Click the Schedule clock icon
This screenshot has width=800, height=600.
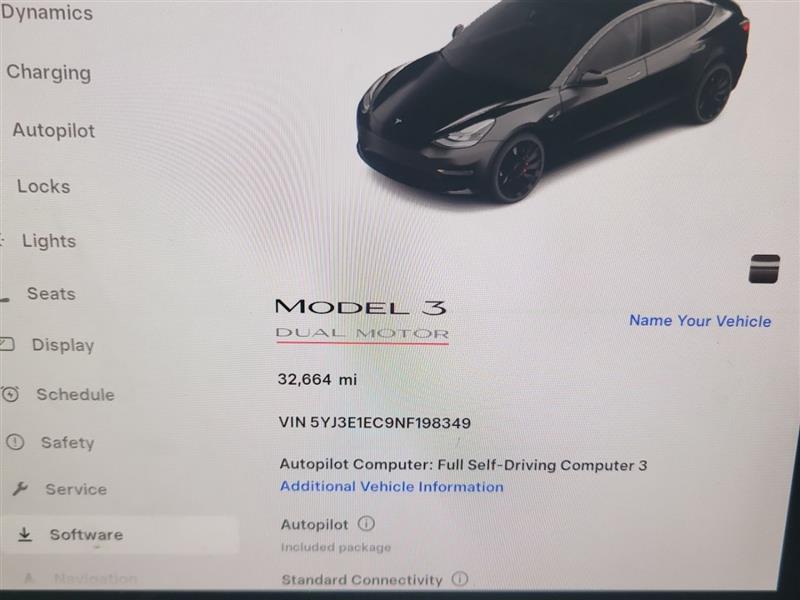10,394
